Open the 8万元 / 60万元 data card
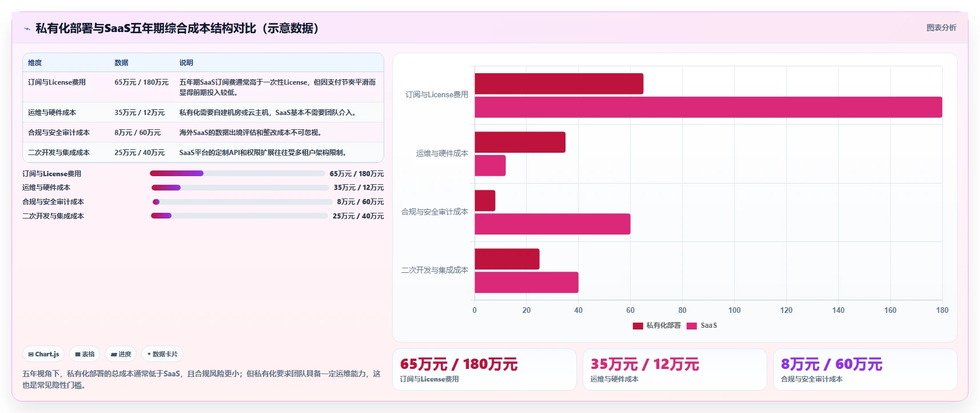 865,370
